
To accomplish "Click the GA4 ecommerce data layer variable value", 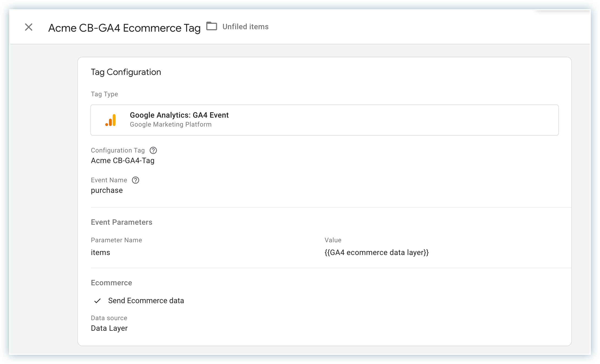I will (377, 253).
